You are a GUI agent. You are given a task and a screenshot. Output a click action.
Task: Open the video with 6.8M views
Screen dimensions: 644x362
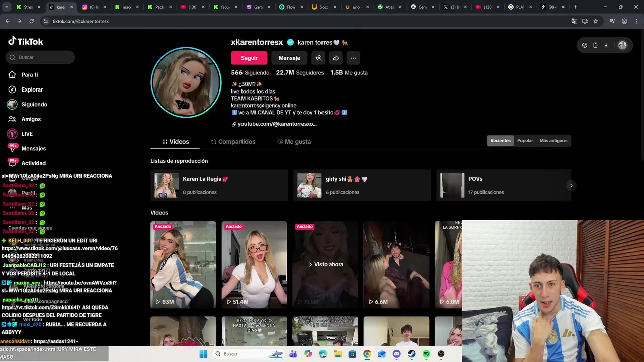(448, 264)
